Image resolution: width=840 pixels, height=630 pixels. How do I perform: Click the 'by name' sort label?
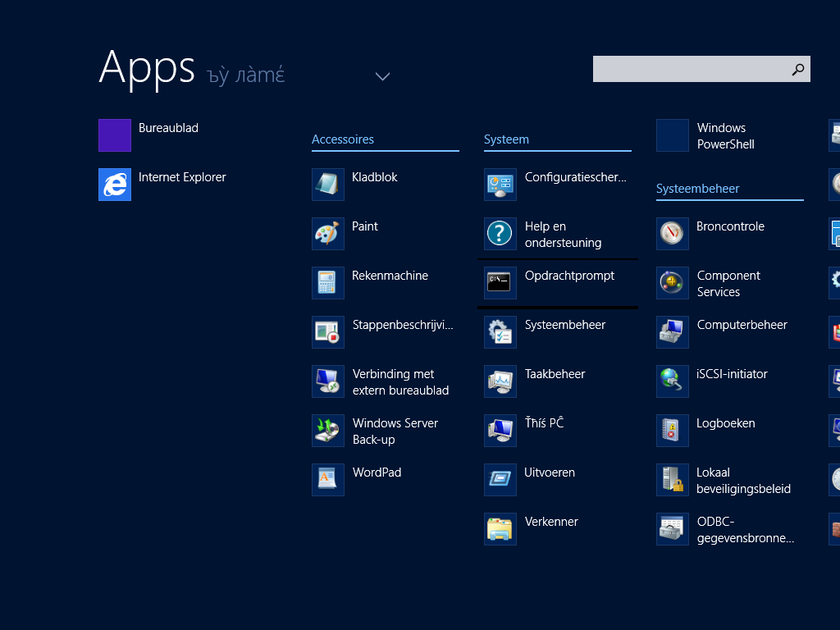point(244,76)
